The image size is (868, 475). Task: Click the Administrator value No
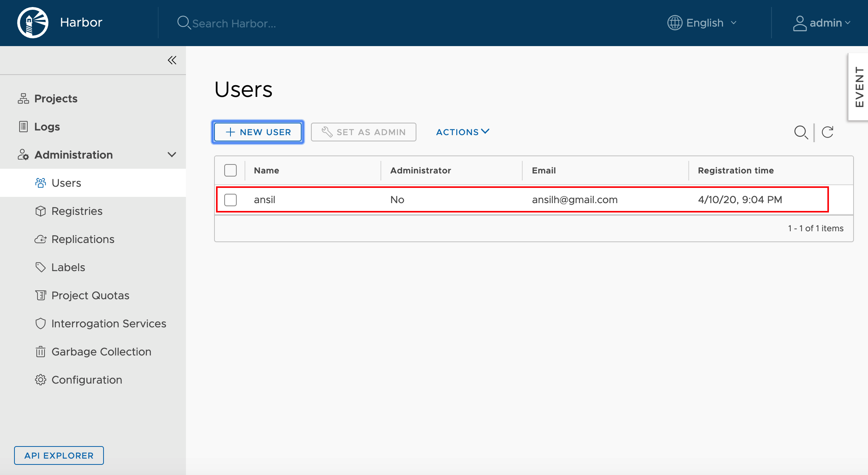(x=397, y=200)
